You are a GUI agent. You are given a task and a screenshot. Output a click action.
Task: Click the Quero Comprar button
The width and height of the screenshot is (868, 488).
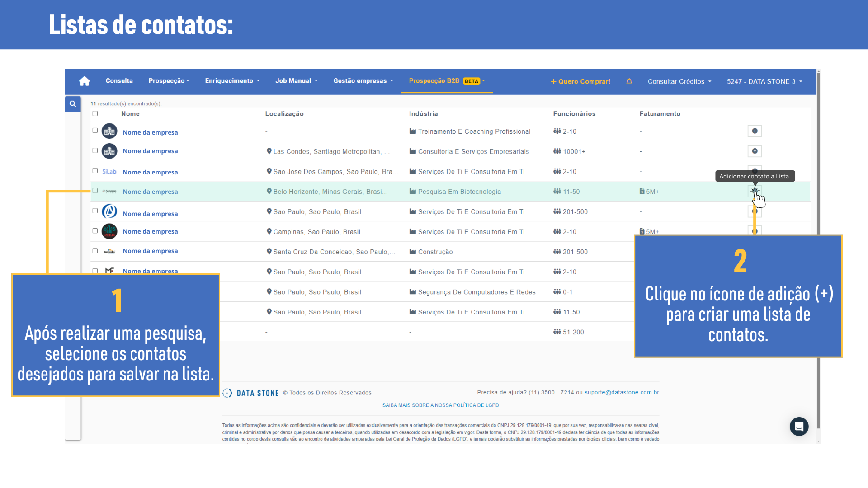click(580, 81)
